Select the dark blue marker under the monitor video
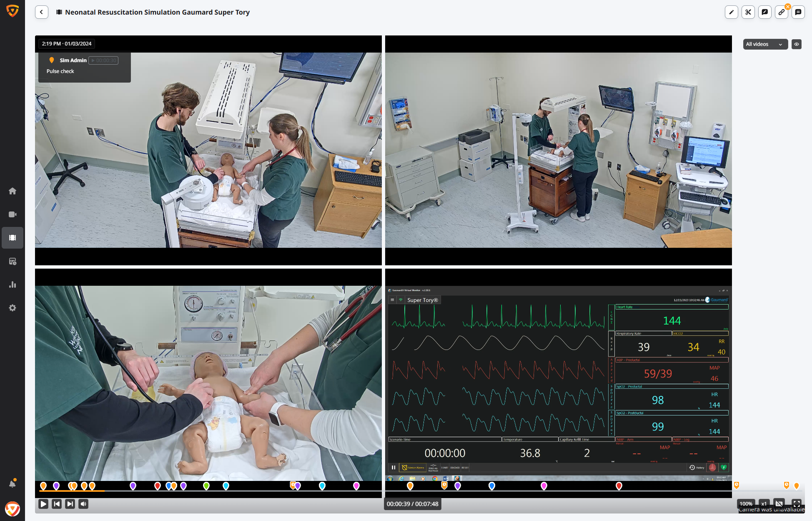The width and height of the screenshot is (812, 521). pyautogui.click(x=492, y=486)
